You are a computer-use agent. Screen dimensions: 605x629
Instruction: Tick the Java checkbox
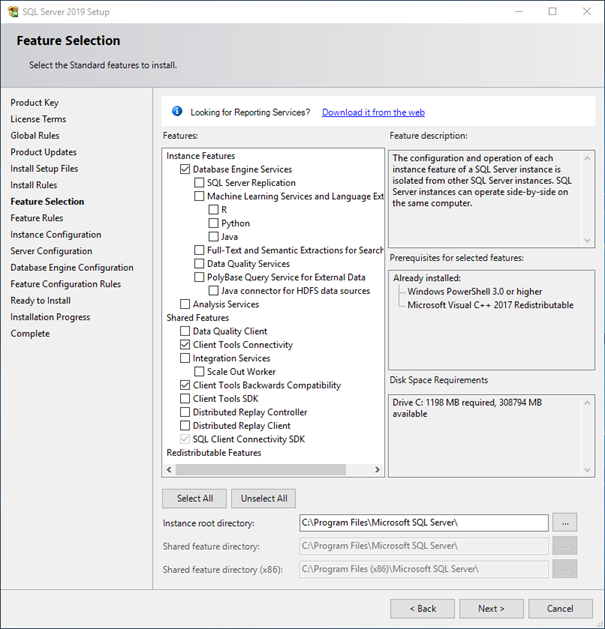click(x=213, y=237)
